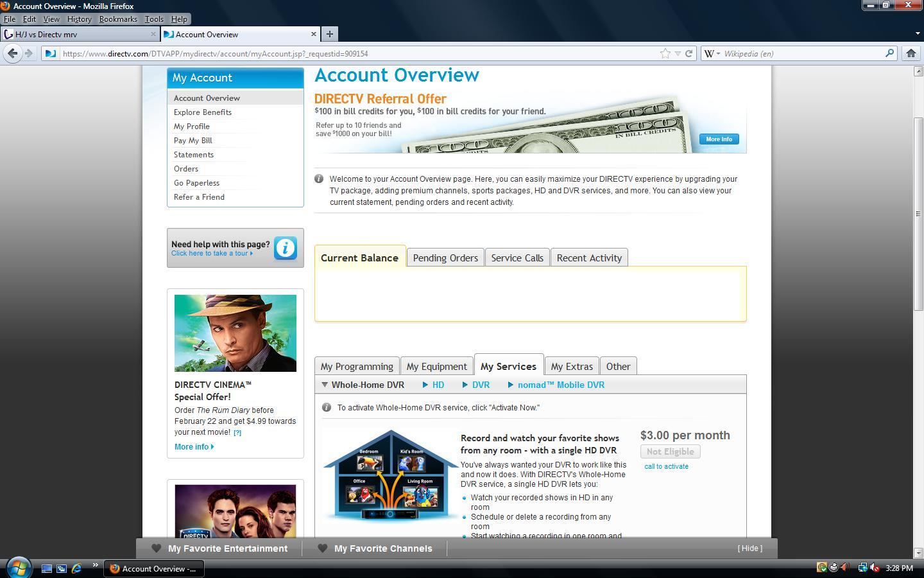Click More info under DIRECTV CINEMA offer

pyautogui.click(x=194, y=446)
